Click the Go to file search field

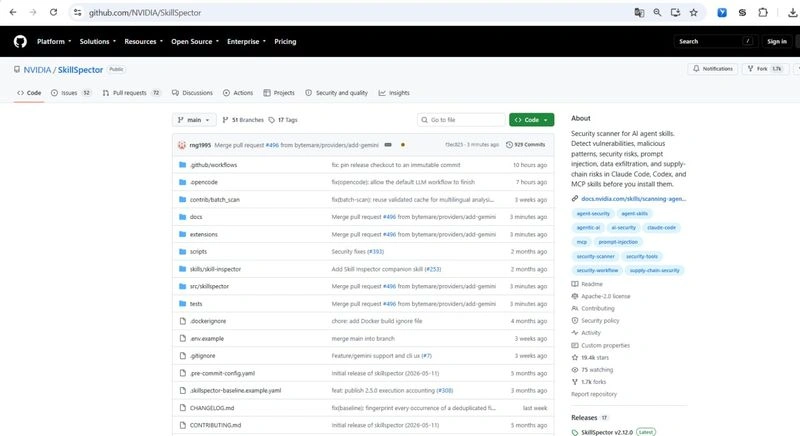pyautogui.click(x=461, y=120)
